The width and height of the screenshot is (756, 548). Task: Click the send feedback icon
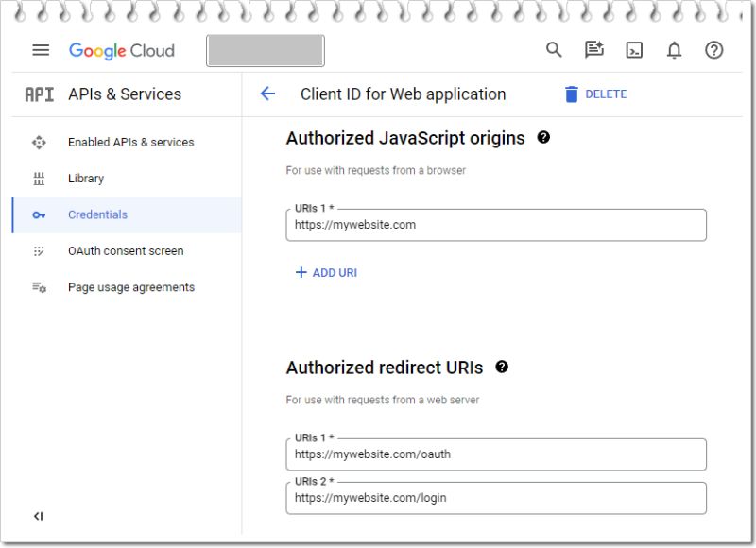(593, 50)
